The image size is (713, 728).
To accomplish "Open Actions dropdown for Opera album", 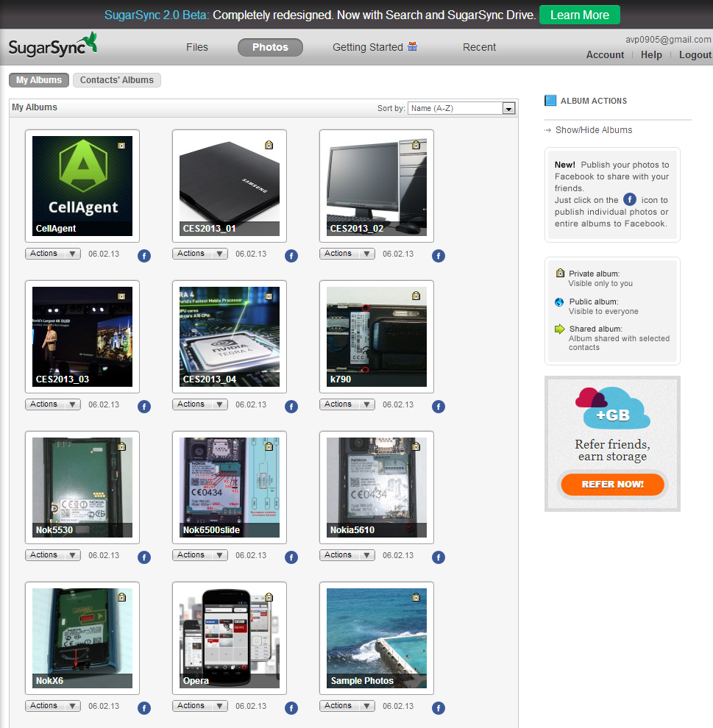I will 200,706.
